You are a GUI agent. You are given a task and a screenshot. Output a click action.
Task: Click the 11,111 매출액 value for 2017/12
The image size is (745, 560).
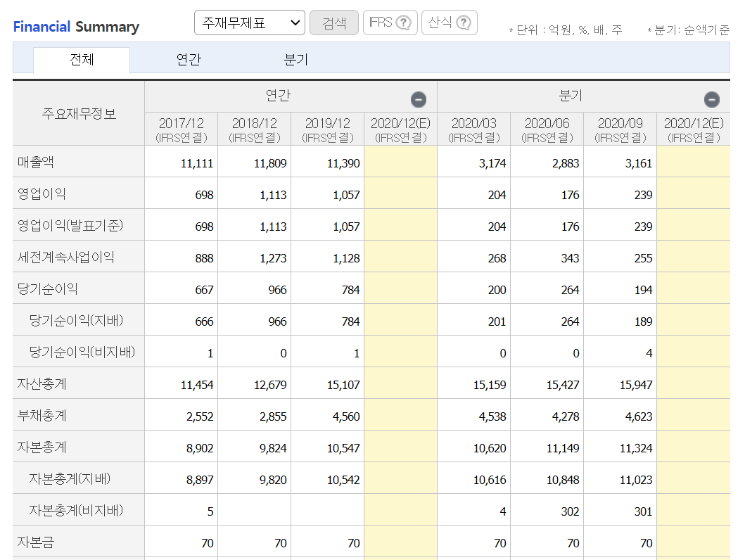197,163
